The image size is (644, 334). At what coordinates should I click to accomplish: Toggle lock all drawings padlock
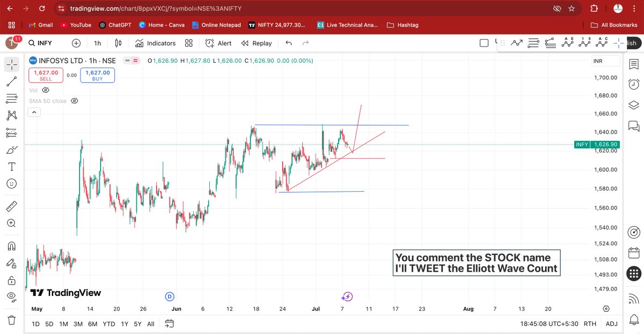click(x=12, y=280)
